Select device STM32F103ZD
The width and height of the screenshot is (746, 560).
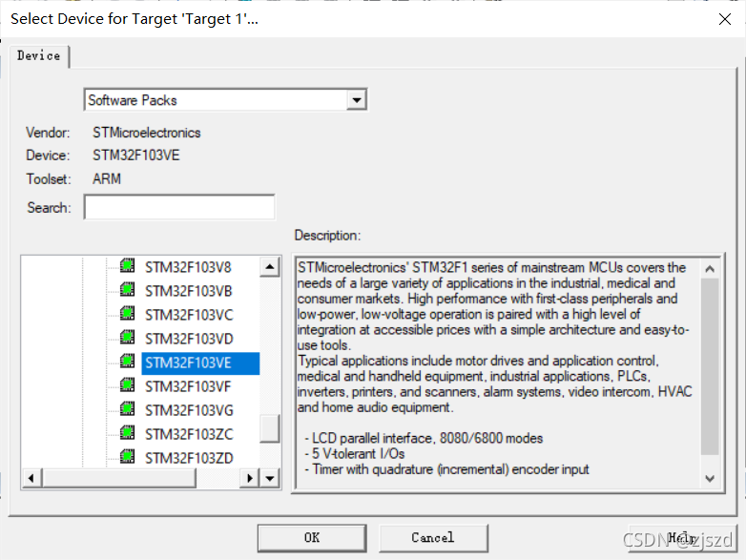tap(189, 458)
